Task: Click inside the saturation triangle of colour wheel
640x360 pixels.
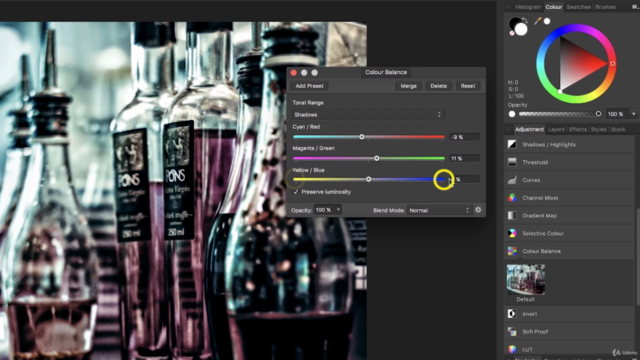Action: click(x=576, y=64)
